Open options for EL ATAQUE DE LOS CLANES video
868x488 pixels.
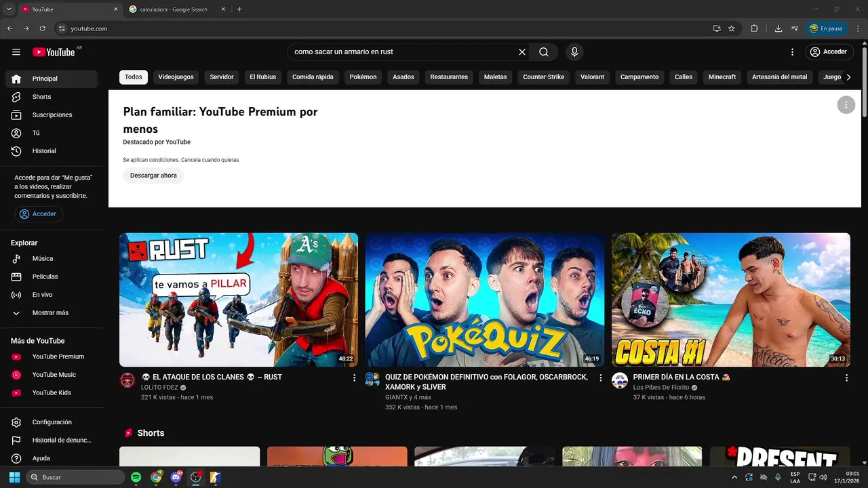pyautogui.click(x=354, y=378)
